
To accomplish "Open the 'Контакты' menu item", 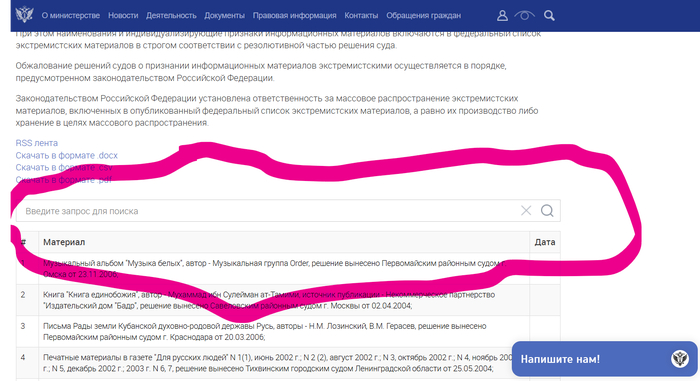I will (361, 15).
